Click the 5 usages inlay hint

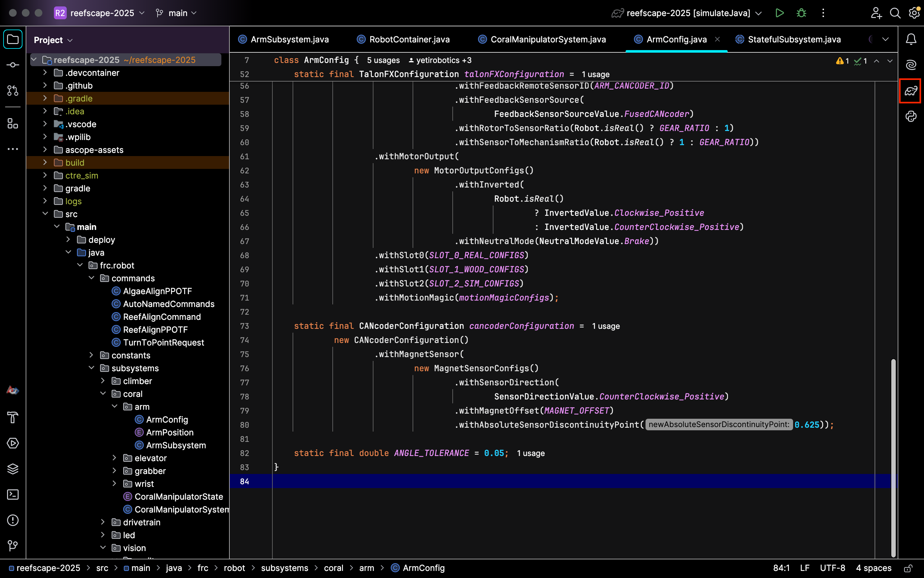click(383, 60)
